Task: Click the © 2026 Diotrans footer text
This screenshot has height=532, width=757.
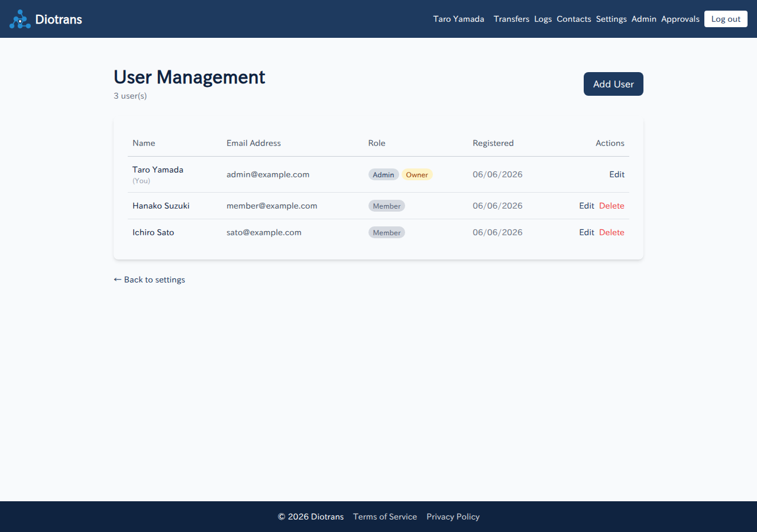Action: (310, 517)
